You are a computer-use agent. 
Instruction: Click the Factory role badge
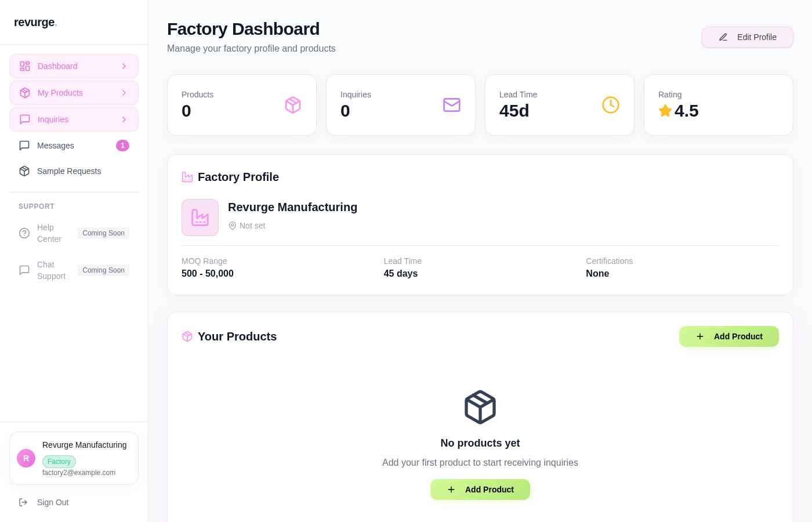pyautogui.click(x=59, y=462)
